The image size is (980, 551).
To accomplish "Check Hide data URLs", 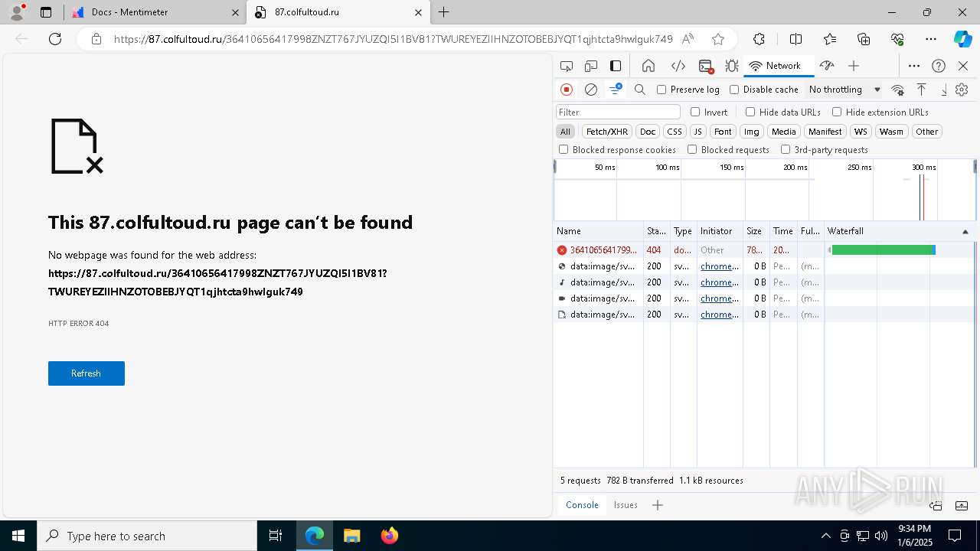I will [x=750, y=112].
